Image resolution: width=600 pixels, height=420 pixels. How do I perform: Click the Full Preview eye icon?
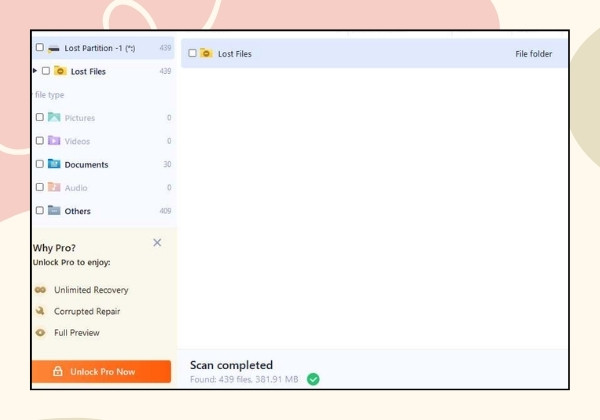tap(40, 333)
